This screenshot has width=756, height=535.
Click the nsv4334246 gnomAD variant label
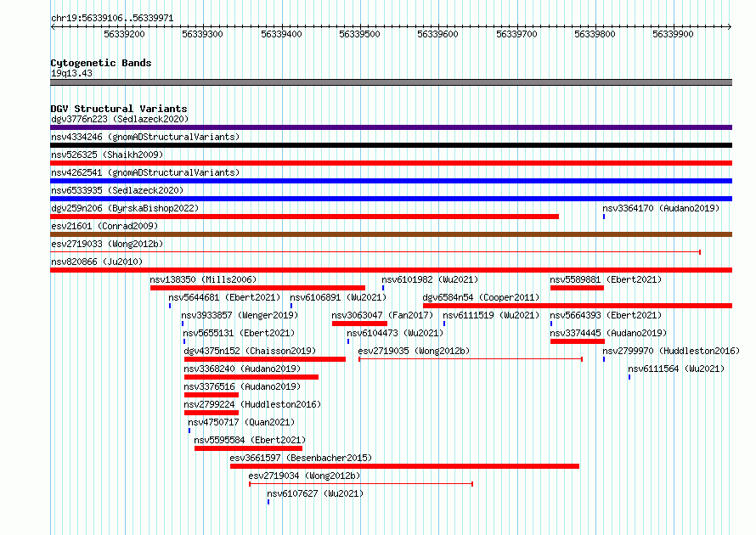(145, 137)
